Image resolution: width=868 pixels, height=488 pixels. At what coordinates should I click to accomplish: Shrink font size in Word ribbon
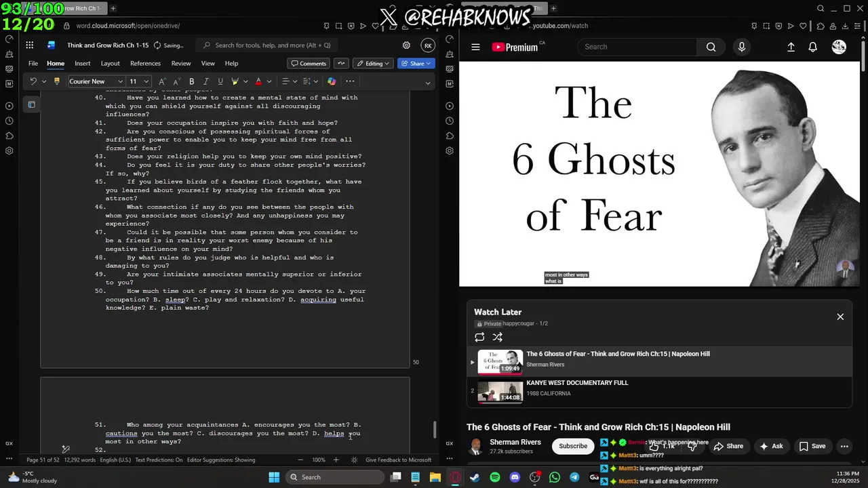(x=176, y=81)
